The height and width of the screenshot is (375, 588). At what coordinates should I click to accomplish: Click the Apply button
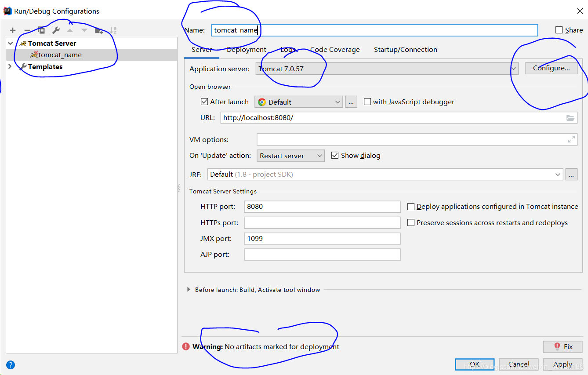tap(563, 364)
